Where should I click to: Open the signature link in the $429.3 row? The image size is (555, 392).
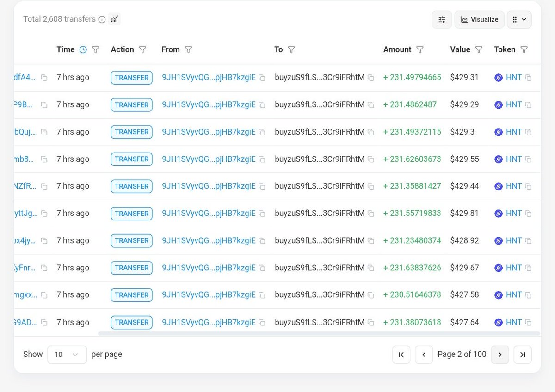(25, 132)
